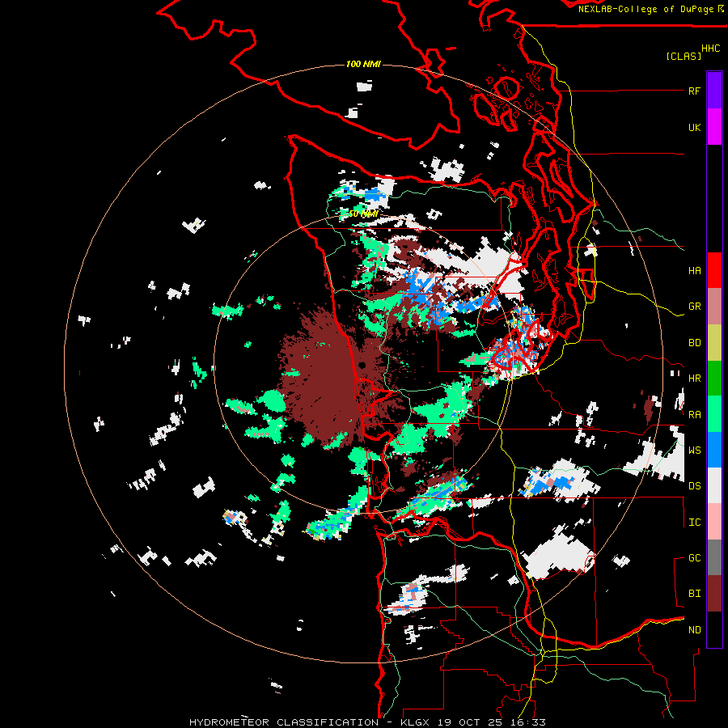728x728 pixels.
Task: Select the BD yellow-olive legend swatch
Action: point(714,343)
